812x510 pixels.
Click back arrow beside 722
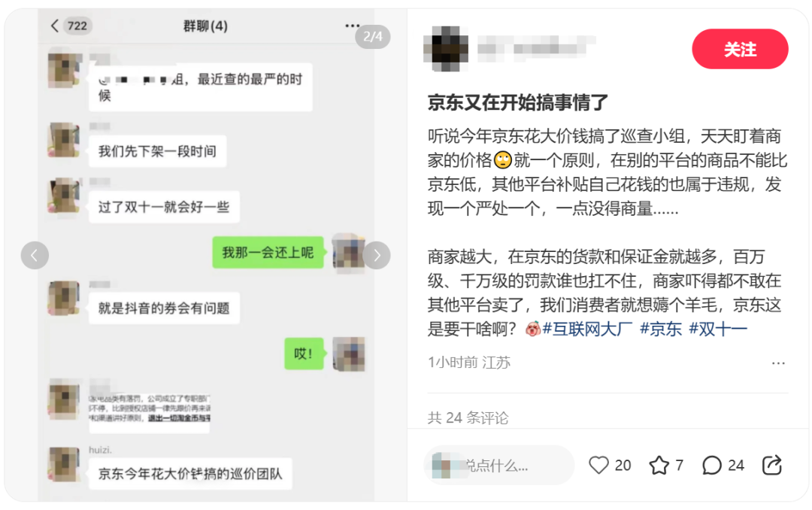(x=55, y=26)
